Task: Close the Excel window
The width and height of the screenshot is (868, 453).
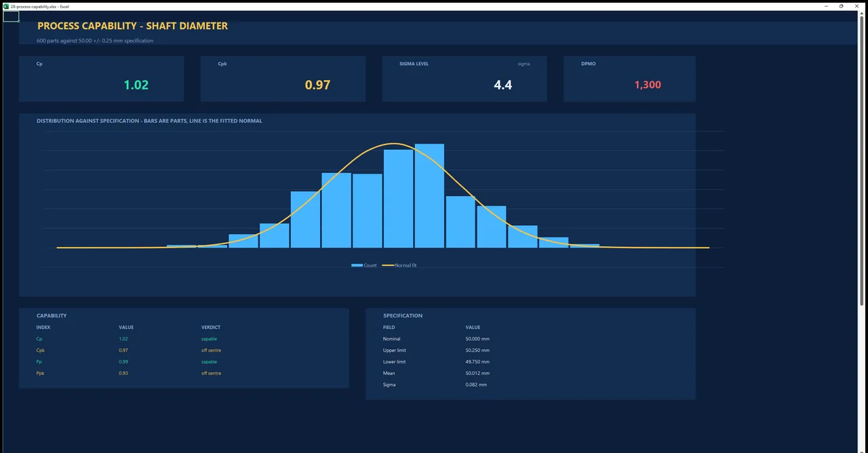Action: (856, 6)
